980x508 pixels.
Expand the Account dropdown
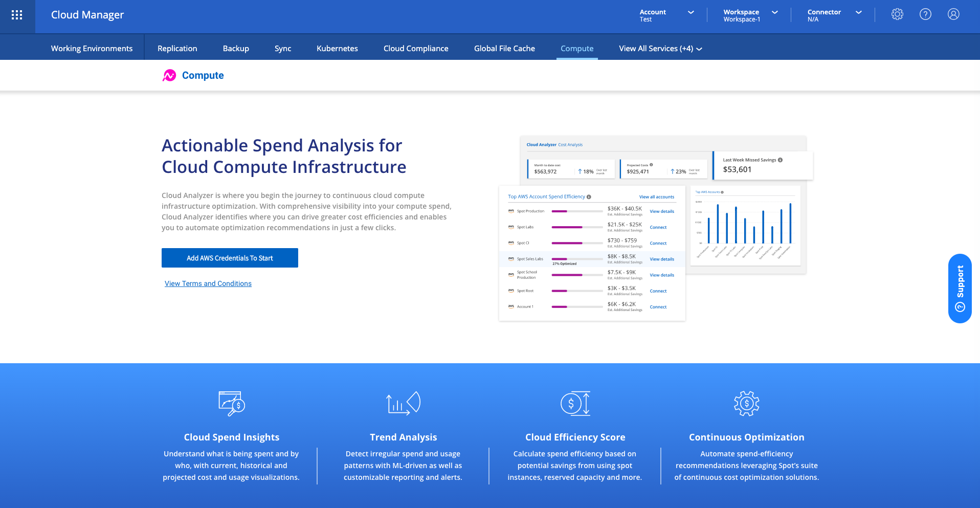click(666, 15)
